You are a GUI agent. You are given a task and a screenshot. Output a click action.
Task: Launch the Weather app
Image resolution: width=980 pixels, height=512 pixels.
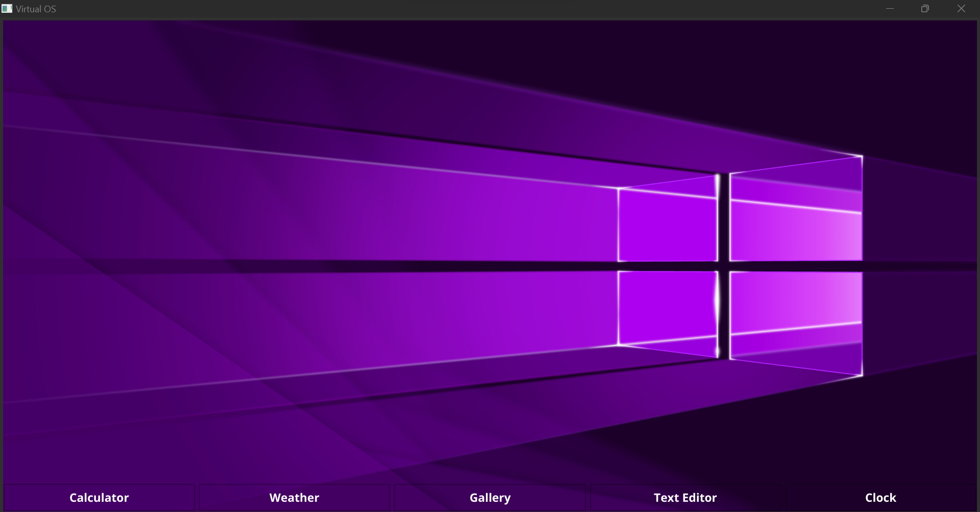point(295,498)
